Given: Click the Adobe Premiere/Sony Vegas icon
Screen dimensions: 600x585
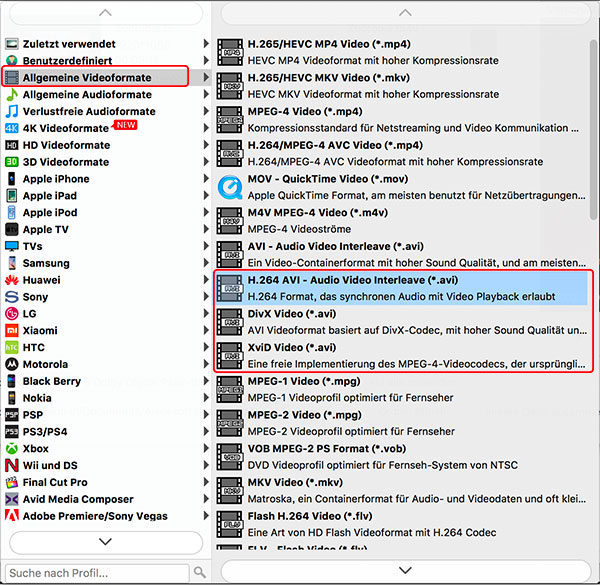Looking at the screenshot, I should pos(12,516).
